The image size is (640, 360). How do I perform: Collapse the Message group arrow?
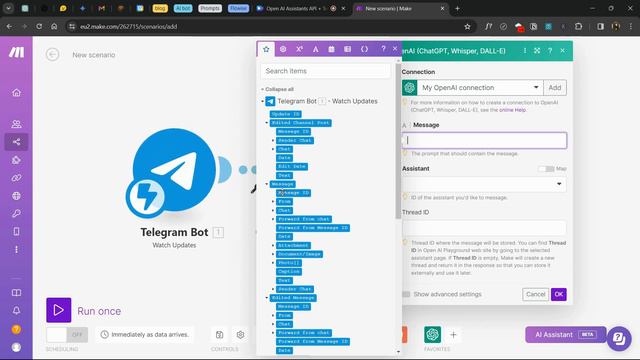(267, 184)
